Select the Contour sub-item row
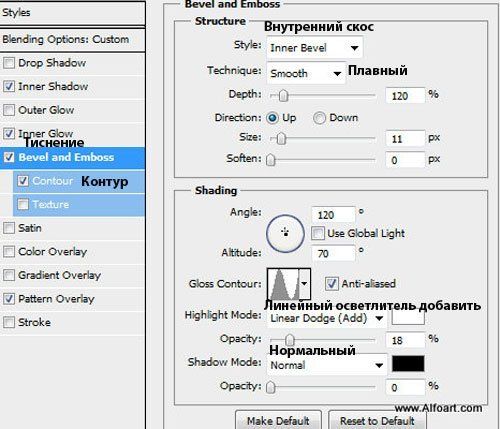This screenshot has height=429, width=500. coord(79,181)
